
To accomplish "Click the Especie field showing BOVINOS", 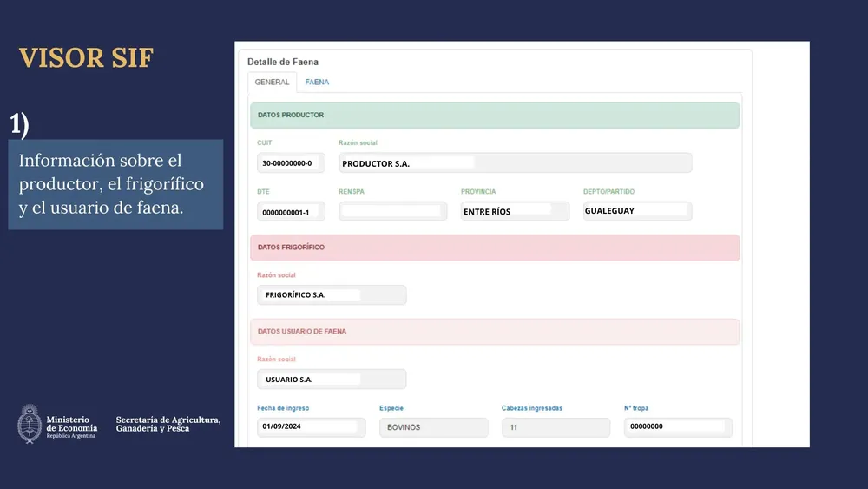I will pos(433,427).
